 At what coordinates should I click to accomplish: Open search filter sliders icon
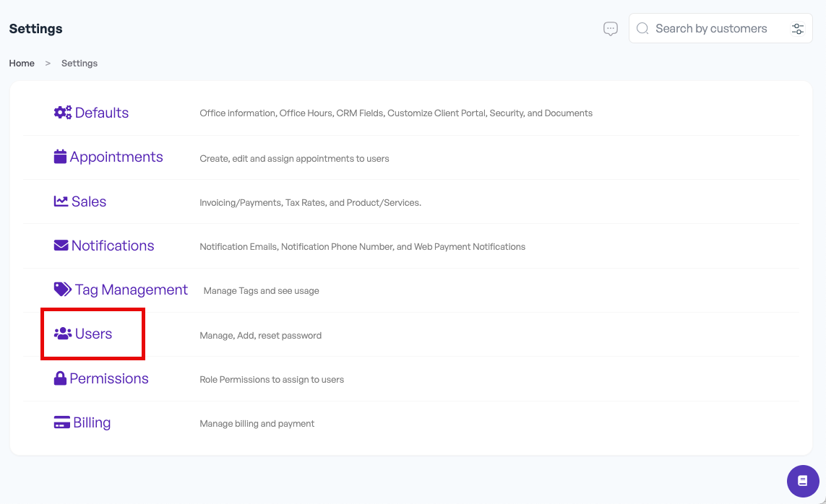[x=798, y=28]
